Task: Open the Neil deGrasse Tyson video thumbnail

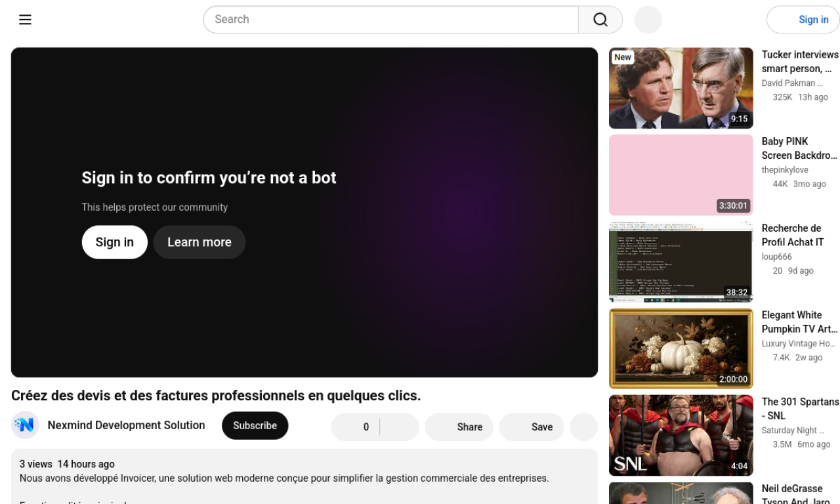Action: click(x=681, y=493)
